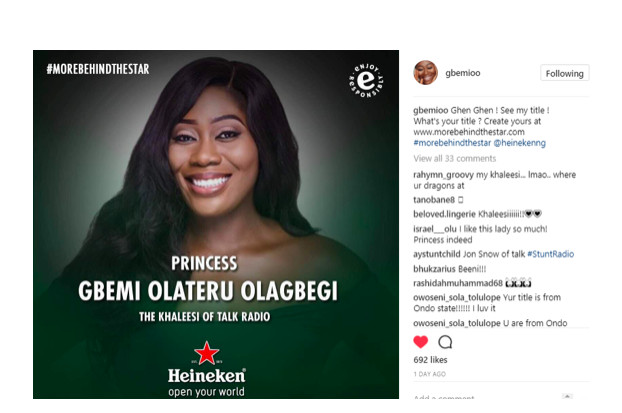Screen dimensions: 622x413
Task: Open gbemioo's profile picture avatar
Action: click(x=425, y=73)
